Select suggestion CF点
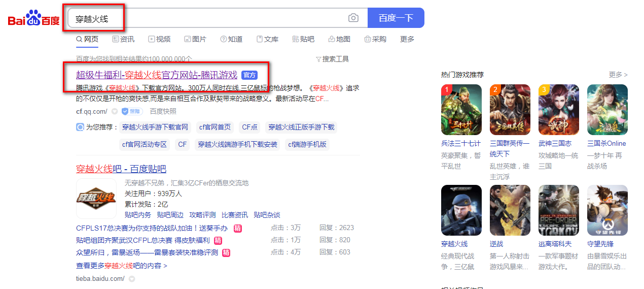Screen dimensions: 644x289 249,127
